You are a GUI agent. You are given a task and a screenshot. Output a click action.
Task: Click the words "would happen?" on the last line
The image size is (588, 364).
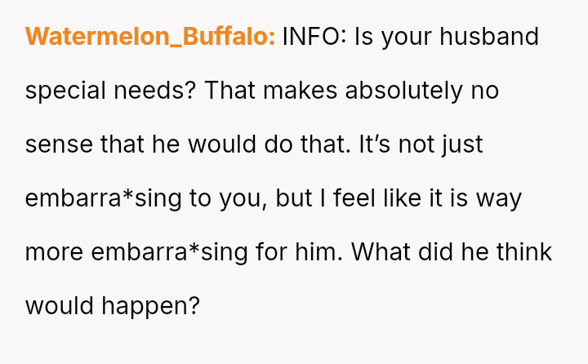click(x=112, y=306)
